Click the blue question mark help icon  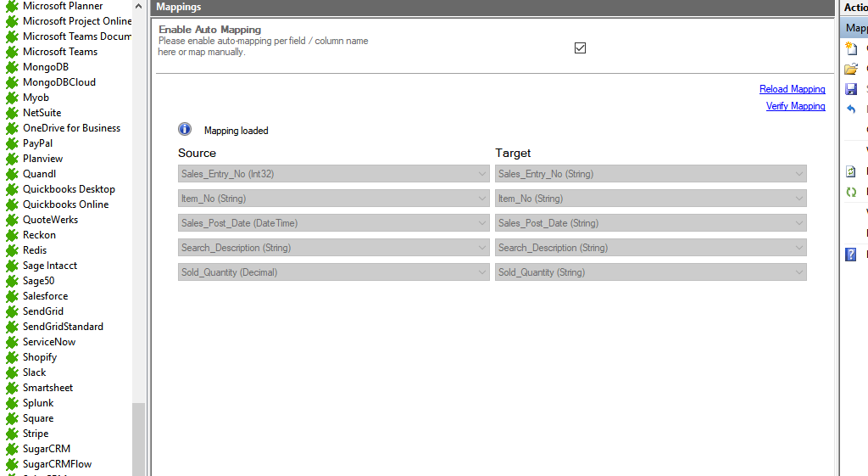click(852, 254)
